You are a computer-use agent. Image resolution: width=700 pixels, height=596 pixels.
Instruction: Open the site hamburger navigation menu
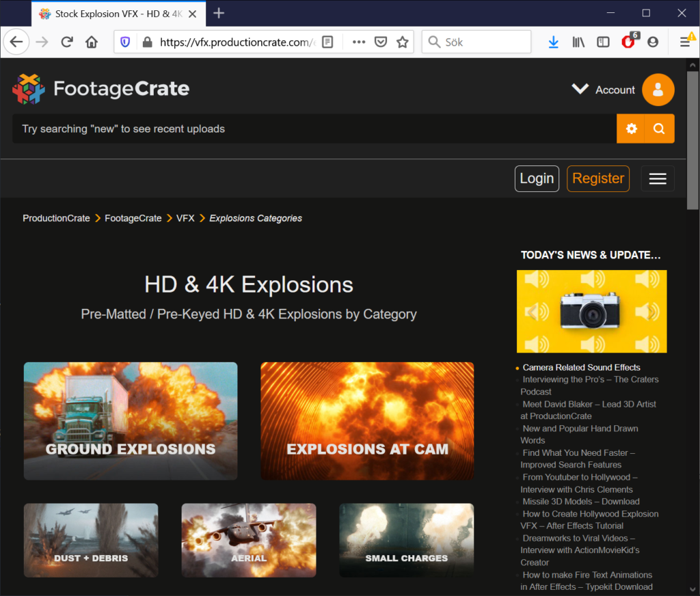click(x=658, y=178)
